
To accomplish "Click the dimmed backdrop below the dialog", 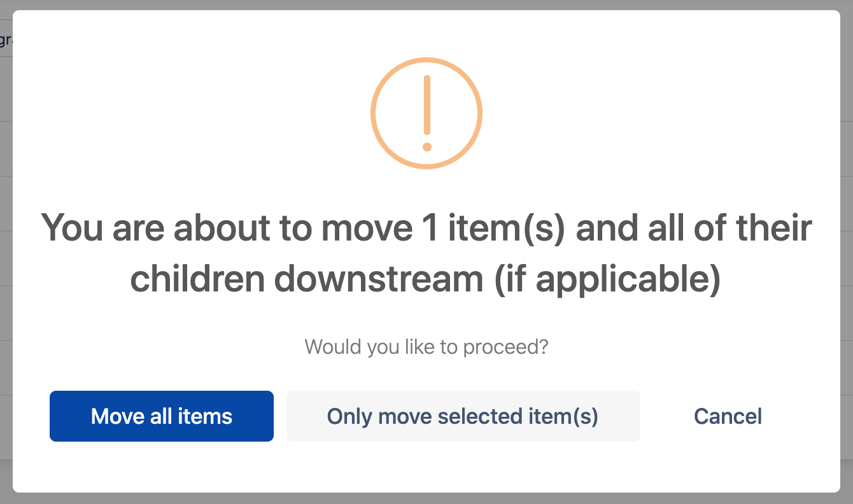I will click(427, 498).
